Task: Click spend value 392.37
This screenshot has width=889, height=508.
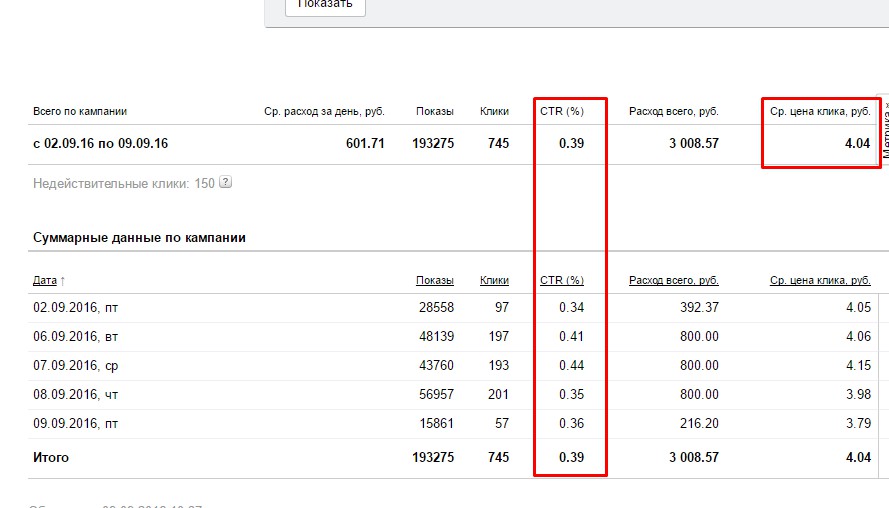Action: [699, 308]
